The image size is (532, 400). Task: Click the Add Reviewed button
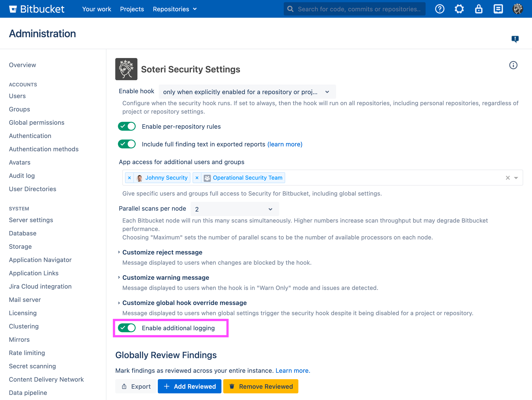click(190, 386)
